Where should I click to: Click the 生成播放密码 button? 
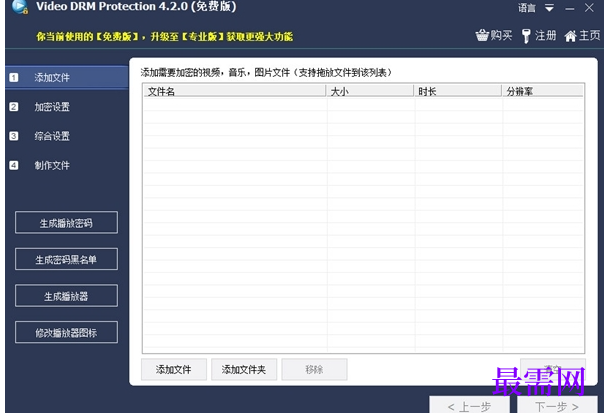pyautogui.click(x=66, y=222)
